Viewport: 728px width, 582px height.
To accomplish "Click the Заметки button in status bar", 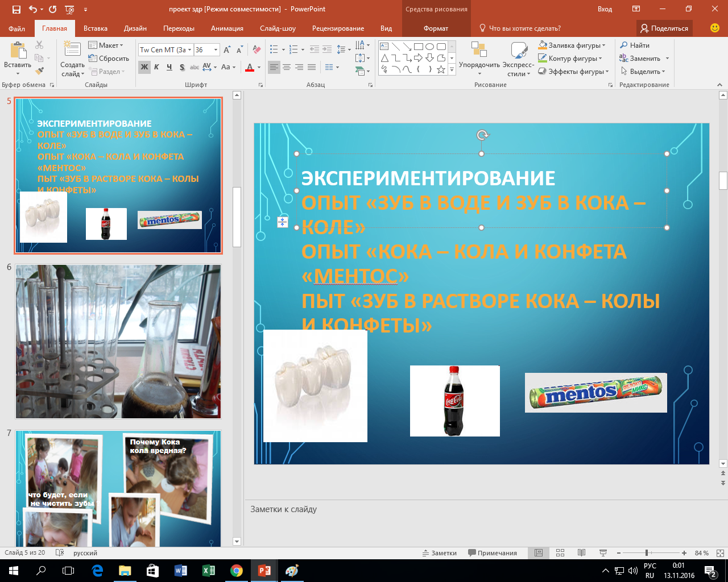I will click(x=439, y=553).
